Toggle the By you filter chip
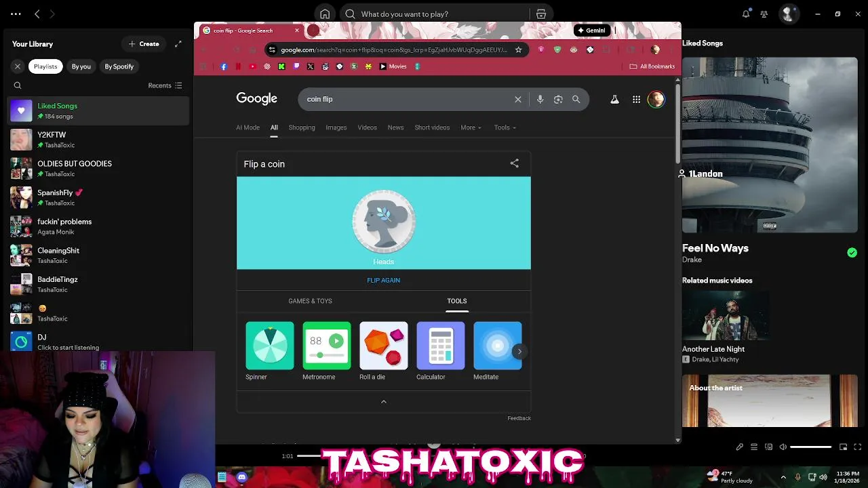 tap(81, 66)
